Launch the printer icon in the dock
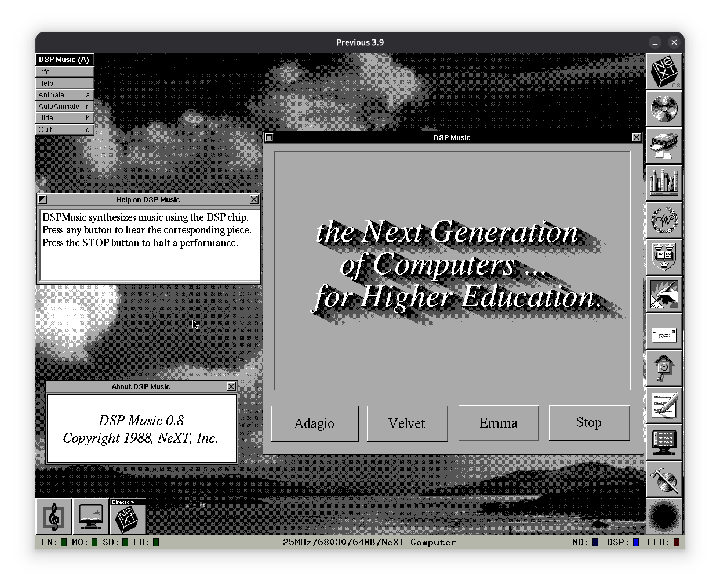 click(x=664, y=146)
